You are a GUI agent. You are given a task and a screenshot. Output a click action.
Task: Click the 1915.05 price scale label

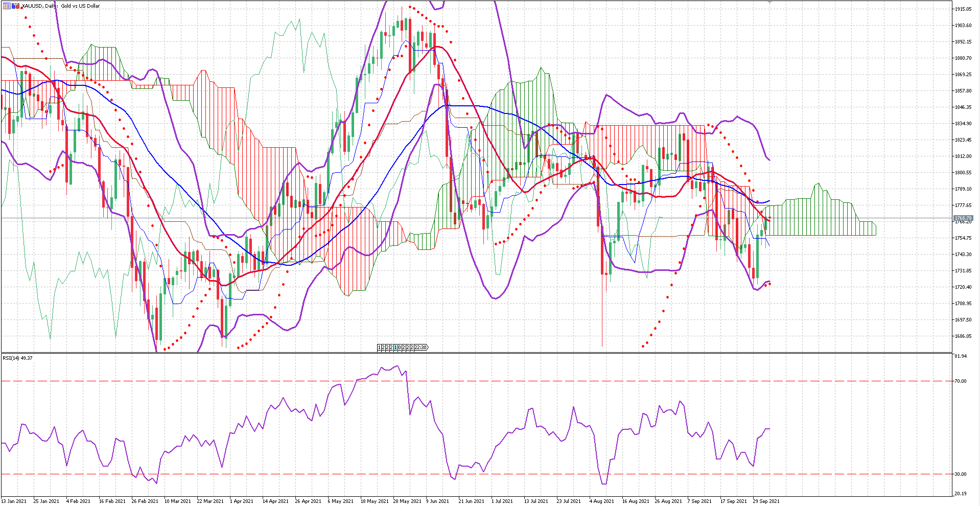tap(963, 9)
